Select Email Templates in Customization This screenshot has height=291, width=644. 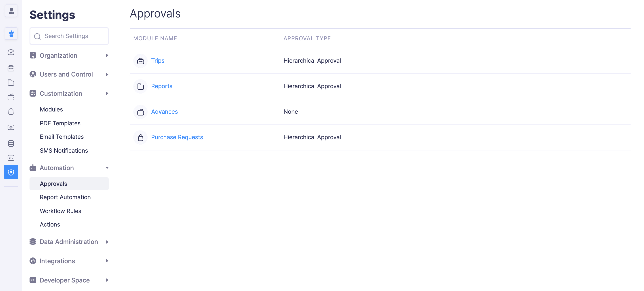(62, 137)
